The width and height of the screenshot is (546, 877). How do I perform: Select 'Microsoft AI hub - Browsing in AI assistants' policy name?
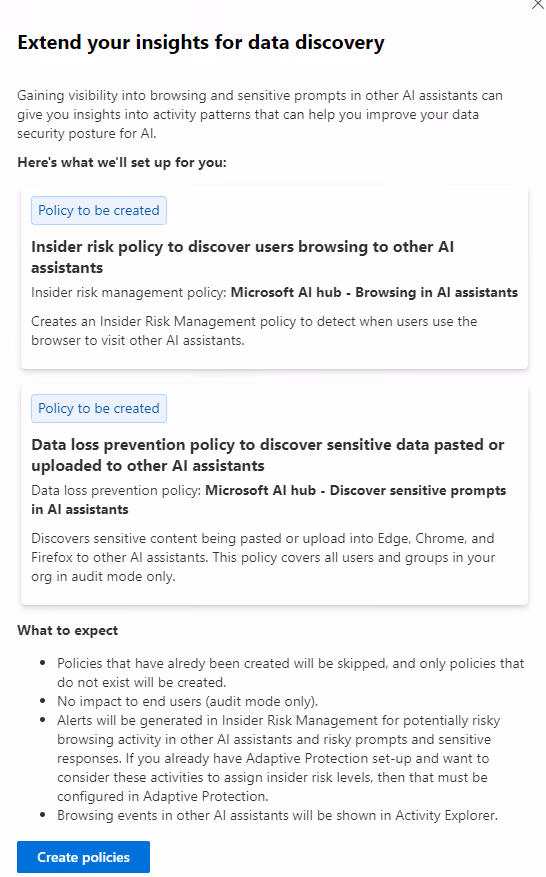[374, 293]
